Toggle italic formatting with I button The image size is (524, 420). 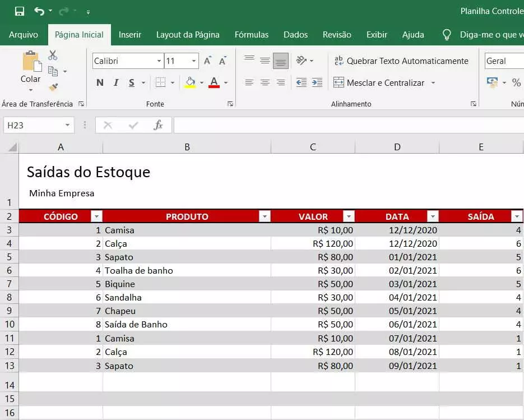click(x=116, y=83)
